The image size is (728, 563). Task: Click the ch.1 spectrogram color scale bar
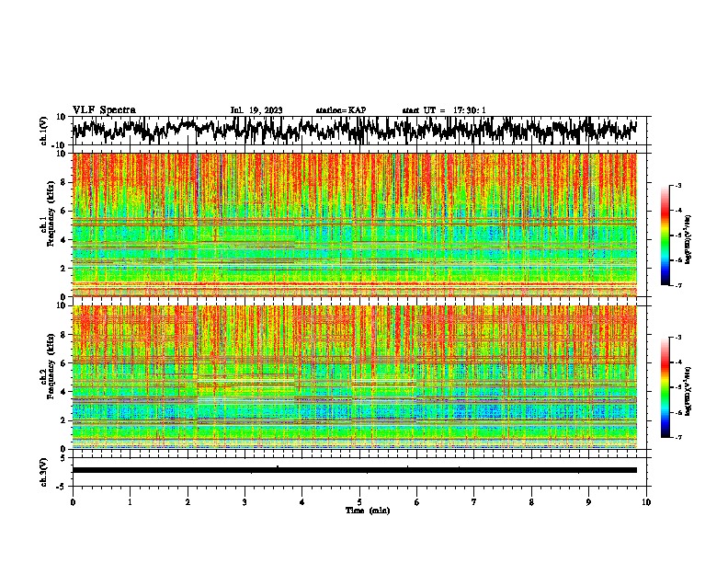(665, 236)
